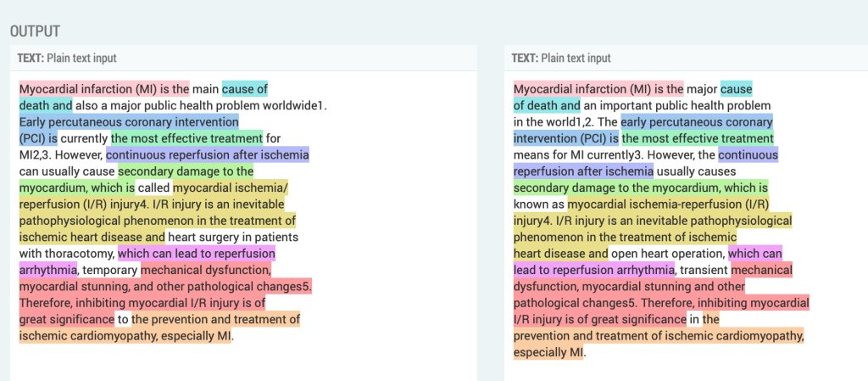Image resolution: width=868 pixels, height=381 pixels.
Task: Click green 'the most effective treatment' in left panel
Action: coord(186,138)
